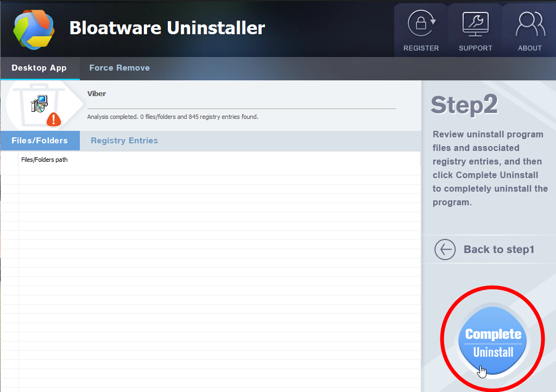This screenshot has width=556, height=392.
Task: Switch to the Desktop App tab
Action: tap(39, 68)
